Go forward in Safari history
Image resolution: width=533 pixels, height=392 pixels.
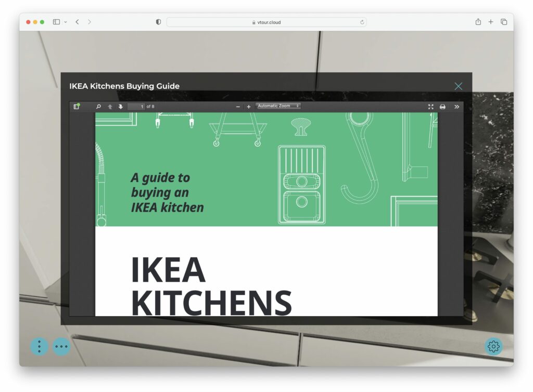click(x=90, y=22)
